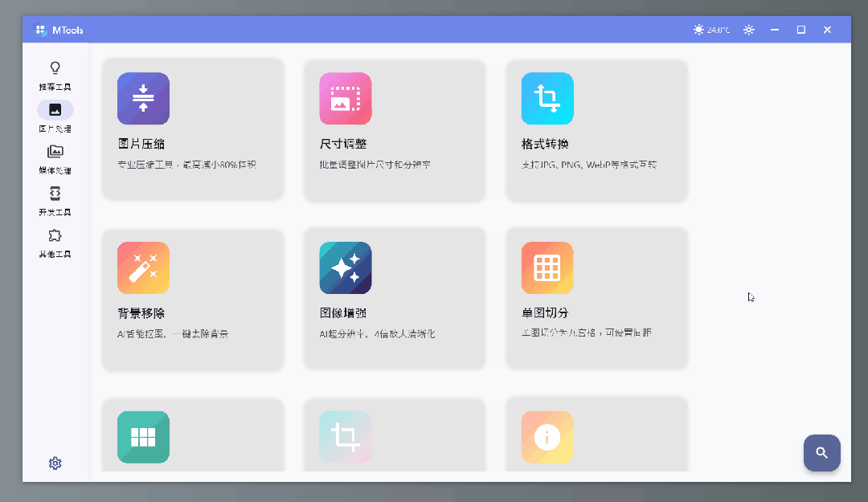Open the 尺寸调整 resize icon
868x502 pixels.
point(346,99)
